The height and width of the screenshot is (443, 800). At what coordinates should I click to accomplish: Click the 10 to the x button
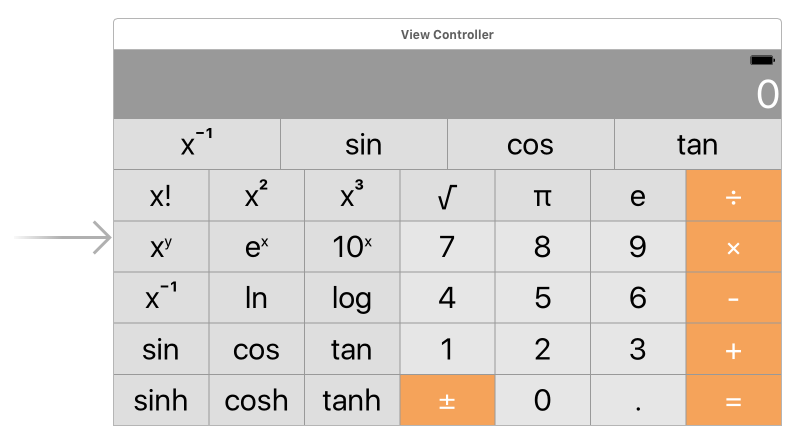[352, 247]
